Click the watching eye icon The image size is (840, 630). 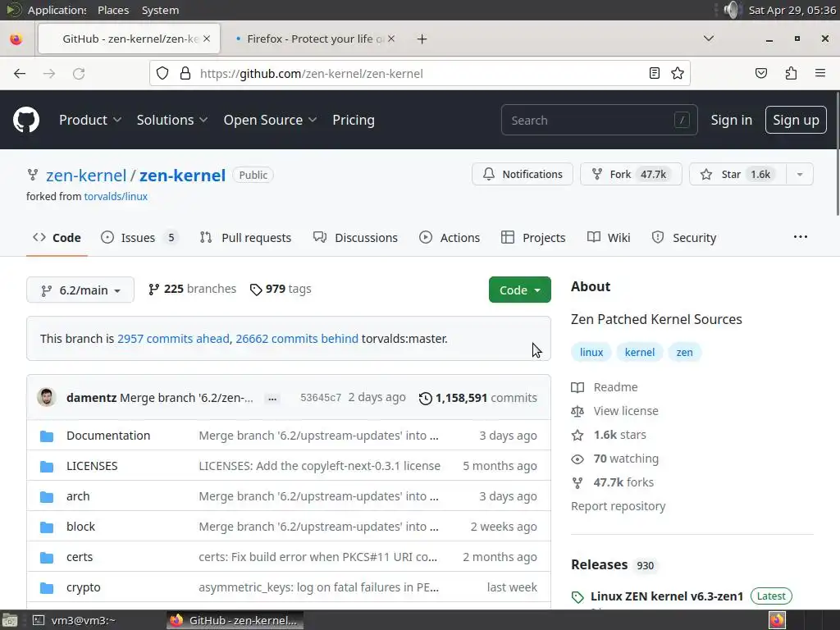coord(577,459)
